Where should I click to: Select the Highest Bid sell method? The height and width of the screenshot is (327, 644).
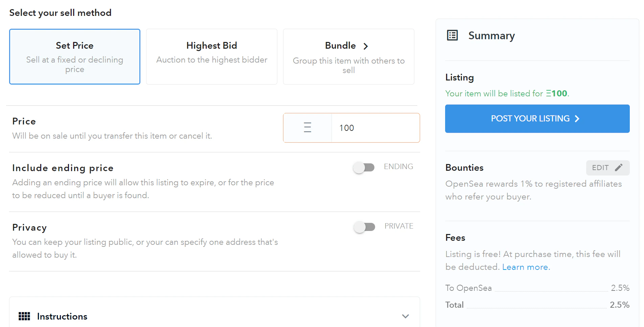pyautogui.click(x=212, y=56)
